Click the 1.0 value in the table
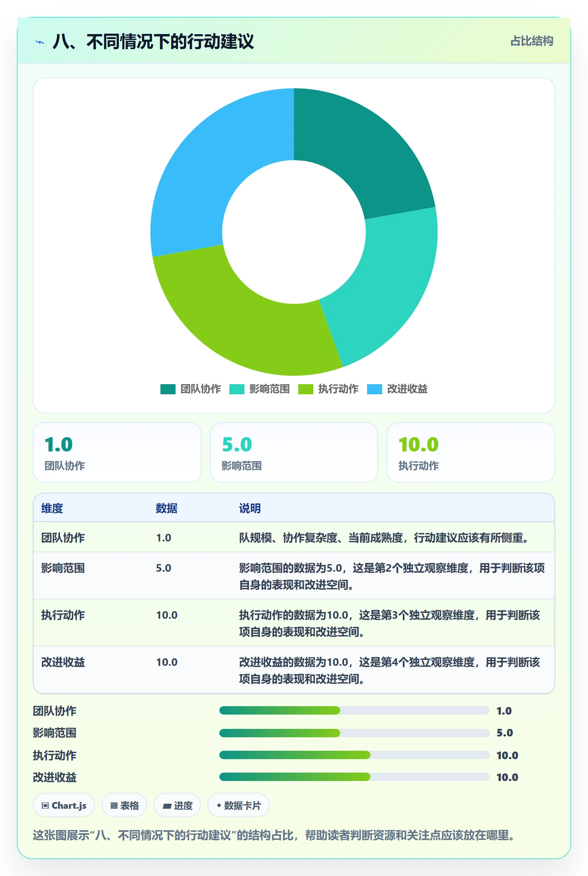 pyautogui.click(x=164, y=538)
